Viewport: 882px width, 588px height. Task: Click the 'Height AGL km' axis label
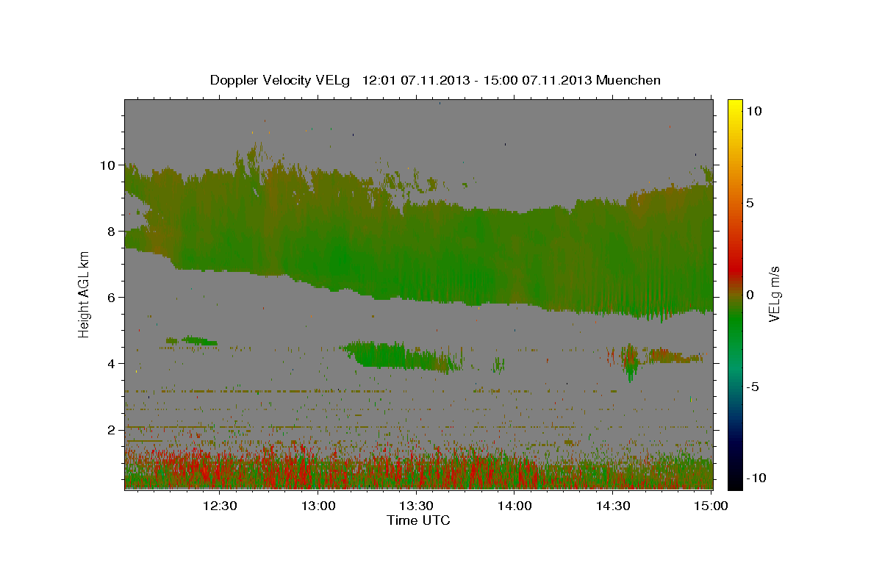pyautogui.click(x=84, y=294)
